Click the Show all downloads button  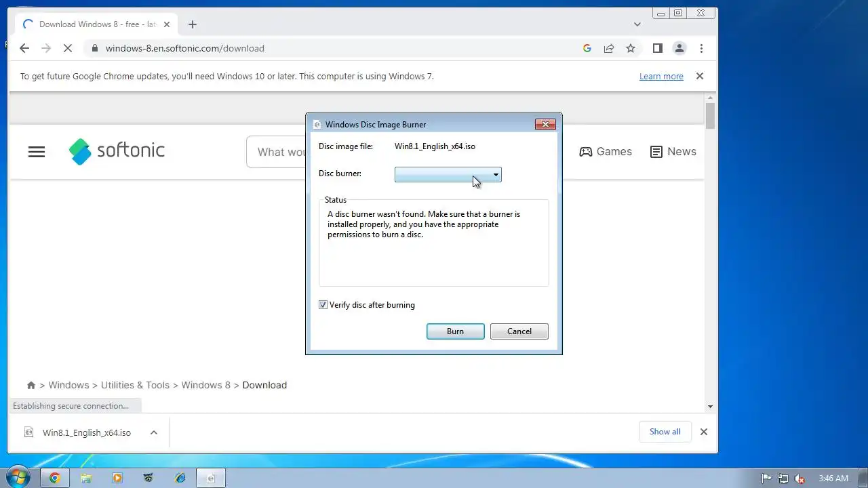pyautogui.click(x=665, y=432)
